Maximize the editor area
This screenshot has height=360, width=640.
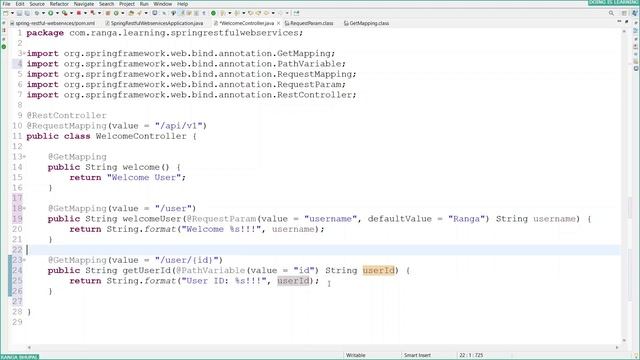(627, 22)
